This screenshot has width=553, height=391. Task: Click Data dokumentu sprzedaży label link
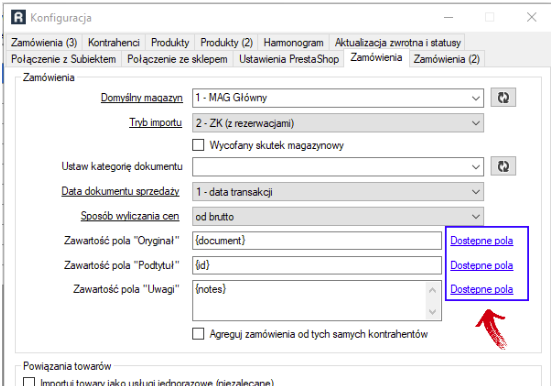coord(120,191)
